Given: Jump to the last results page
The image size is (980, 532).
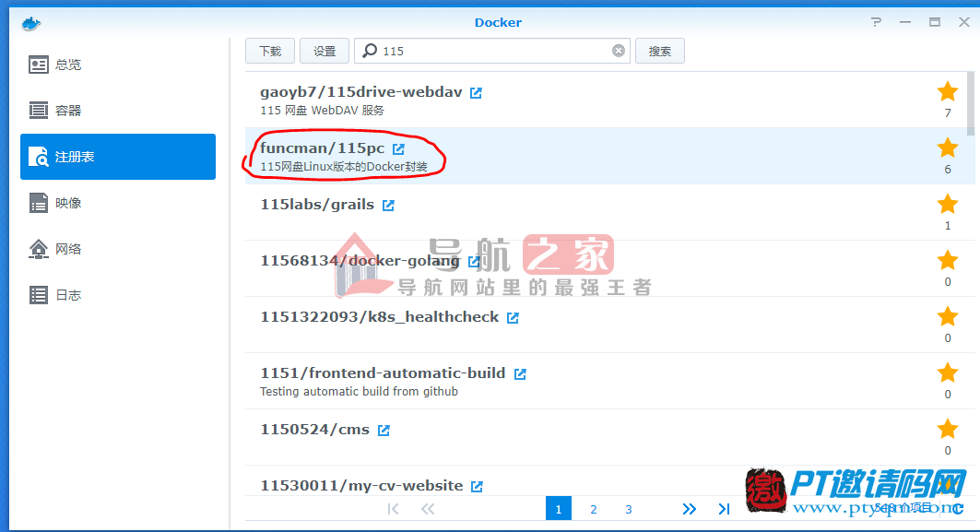Looking at the screenshot, I should pyautogui.click(x=724, y=509).
